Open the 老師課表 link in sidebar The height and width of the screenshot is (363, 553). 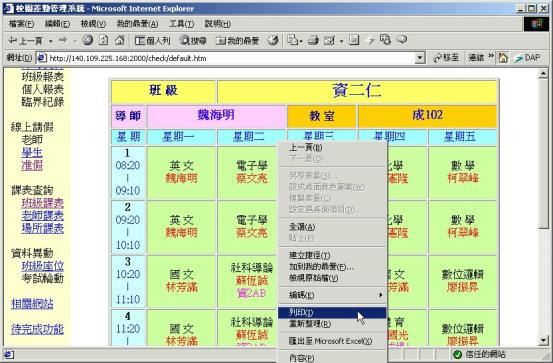(43, 215)
